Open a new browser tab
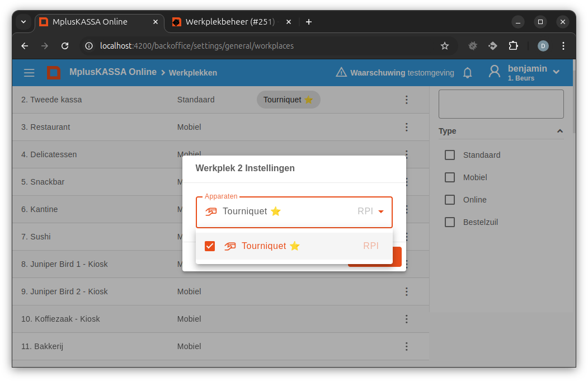The image size is (588, 381). coord(309,22)
